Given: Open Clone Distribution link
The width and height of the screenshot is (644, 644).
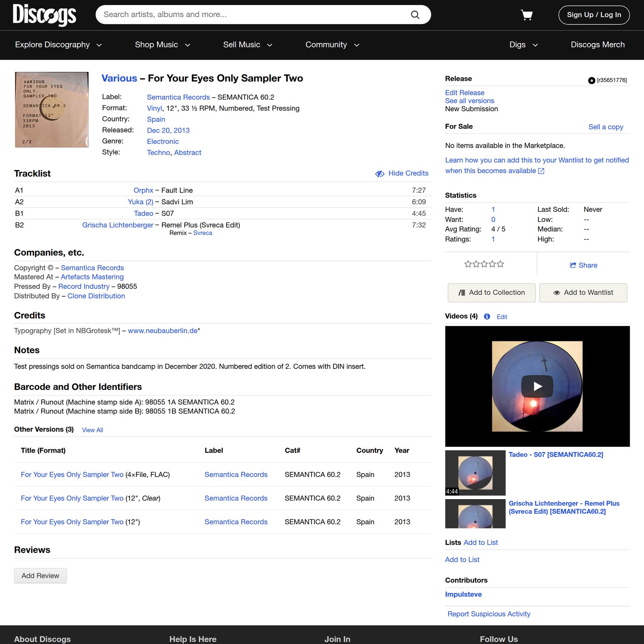Looking at the screenshot, I should click(x=96, y=296).
